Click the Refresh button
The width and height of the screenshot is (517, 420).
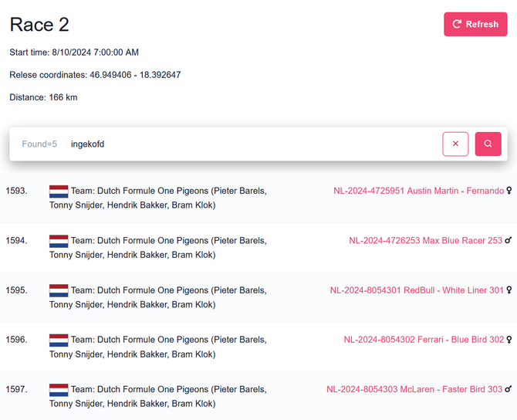coord(475,24)
